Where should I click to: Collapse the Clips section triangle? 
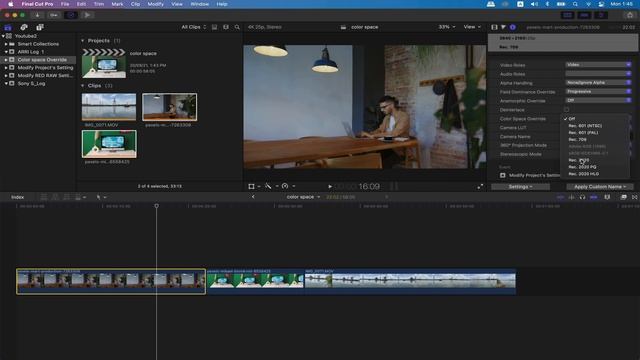(x=82, y=86)
